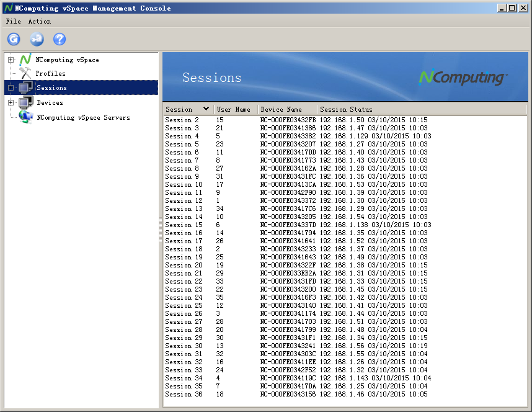Click the Sessions monitors icon in tree
Screen dimensions: 532x412
[x=25, y=87]
